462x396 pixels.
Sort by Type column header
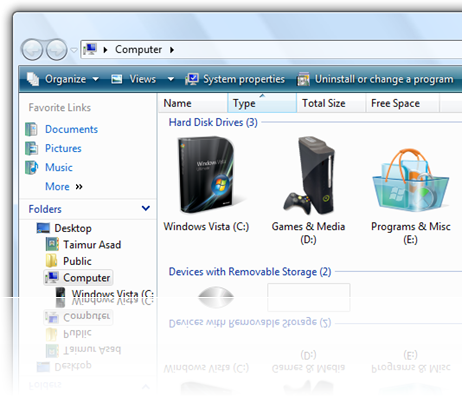coord(262,103)
